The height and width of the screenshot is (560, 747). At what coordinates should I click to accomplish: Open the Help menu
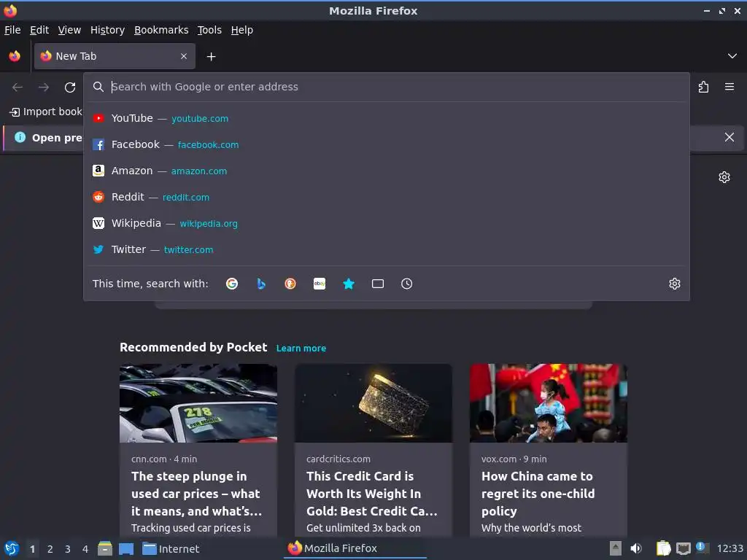coord(242,30)
